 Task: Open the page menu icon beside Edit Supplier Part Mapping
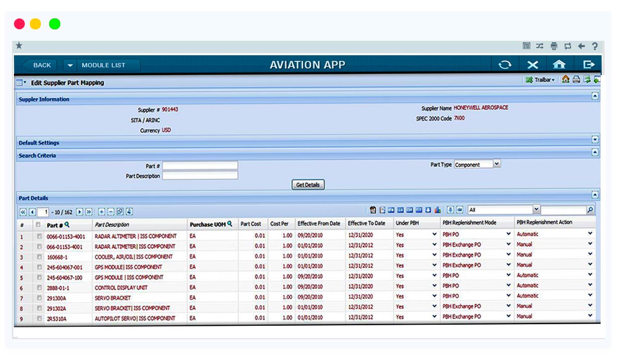pyautogui.click(x=21, y=83)
